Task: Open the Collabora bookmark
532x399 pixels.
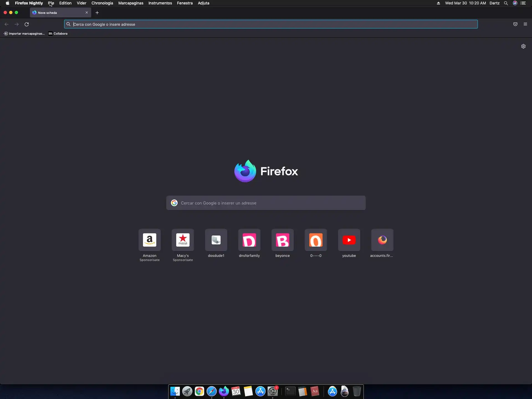Action: click(58, 34)
